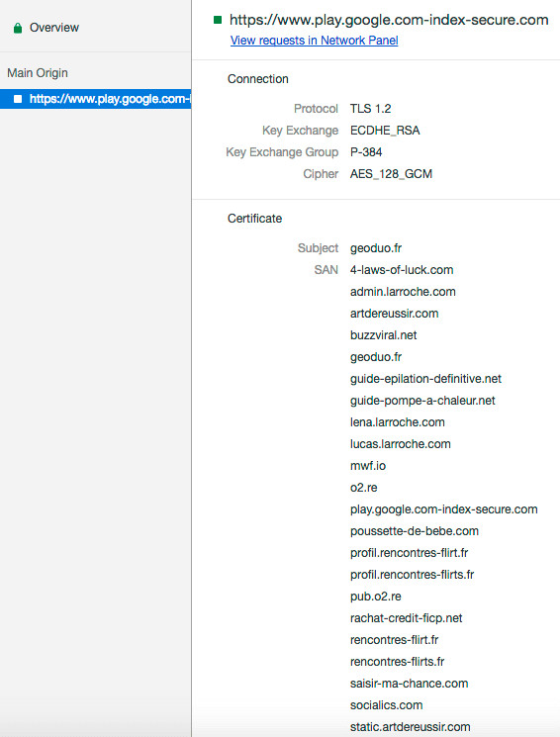Click the Certificate section heading
The width and height of the screenshot is (560, 737).
[x=255, y=219]
